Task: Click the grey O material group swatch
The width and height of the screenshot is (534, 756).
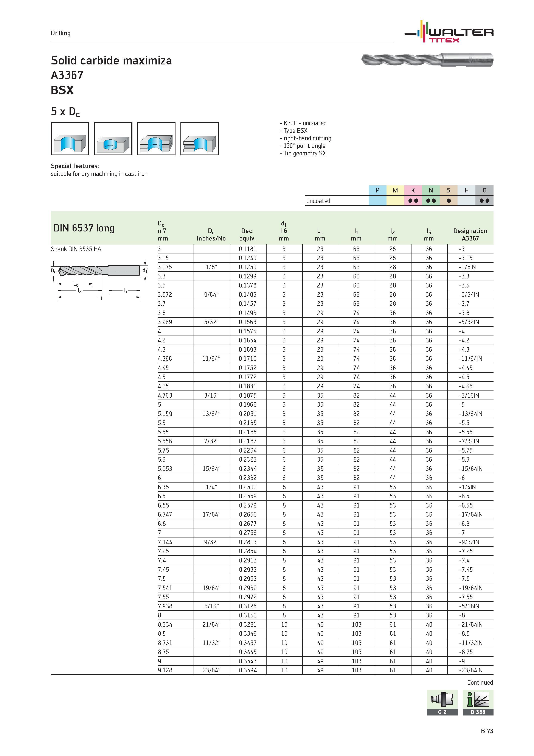Action: click(484, 190)
